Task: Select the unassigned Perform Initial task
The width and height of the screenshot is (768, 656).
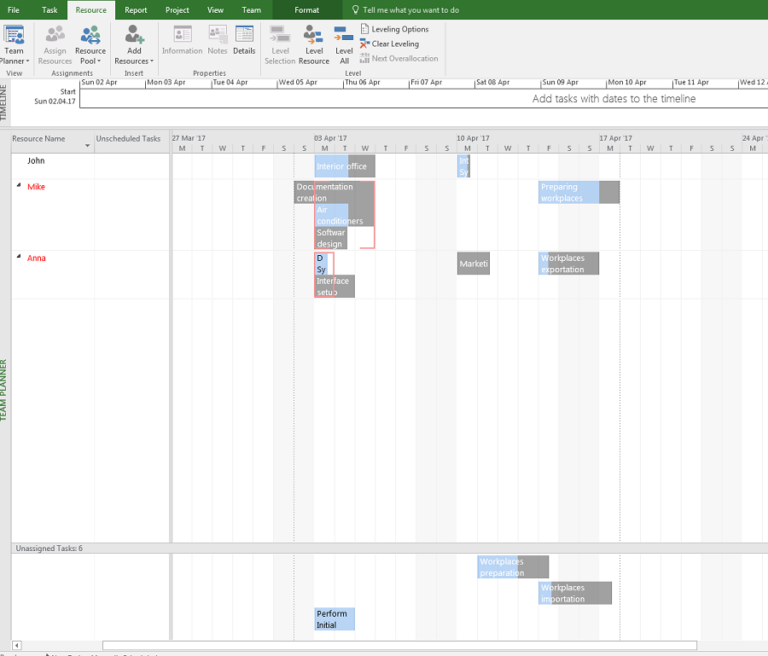Action: tap(334, 619)
